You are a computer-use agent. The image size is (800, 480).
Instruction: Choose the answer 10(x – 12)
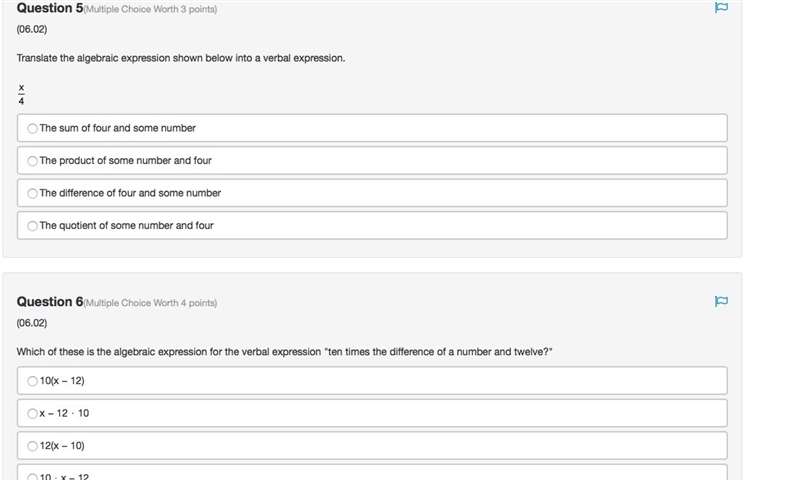coord(33,381)
